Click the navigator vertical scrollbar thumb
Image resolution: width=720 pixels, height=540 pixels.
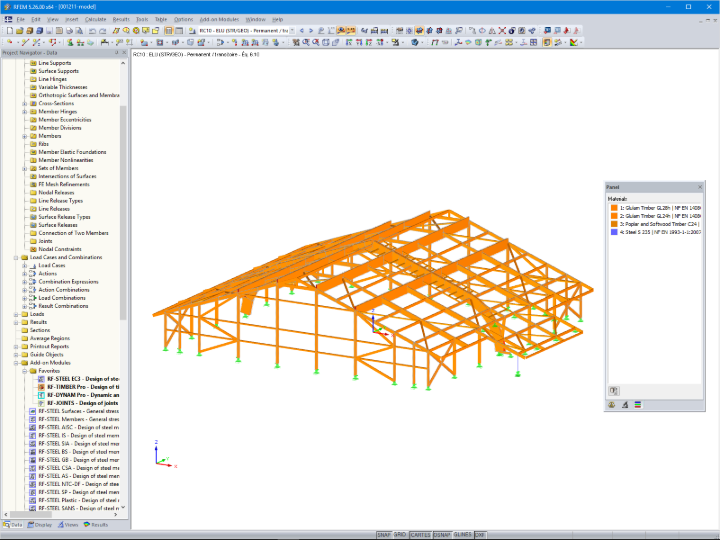(123, 212)
